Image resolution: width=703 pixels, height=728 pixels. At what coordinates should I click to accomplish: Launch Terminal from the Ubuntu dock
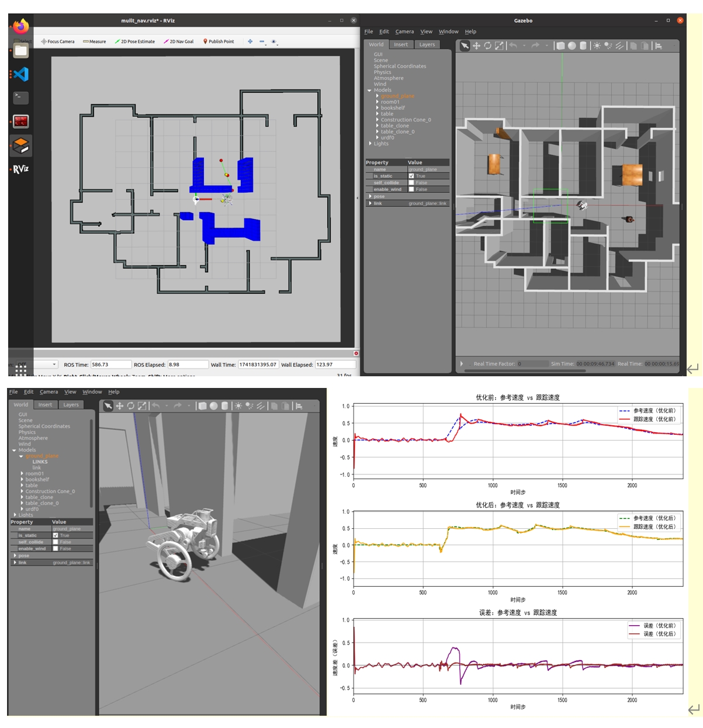[20, 98]
